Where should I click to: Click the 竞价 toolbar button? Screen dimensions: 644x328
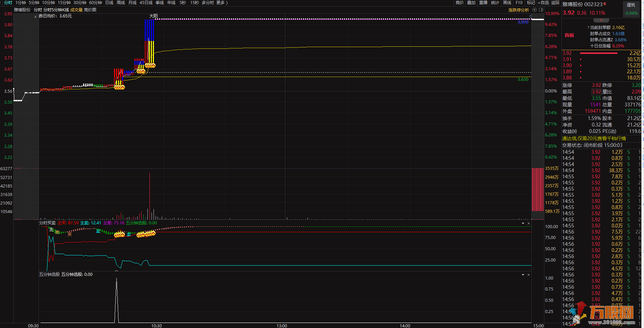pos(460,3)
